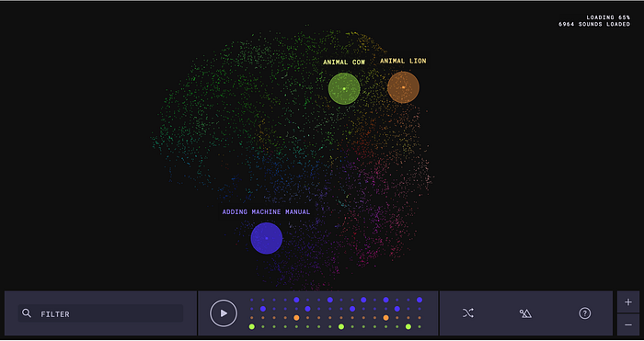The width and height of the screenshot is (644, 341).
Task: Disable active step 1 in green row
Action: (252, 326)
